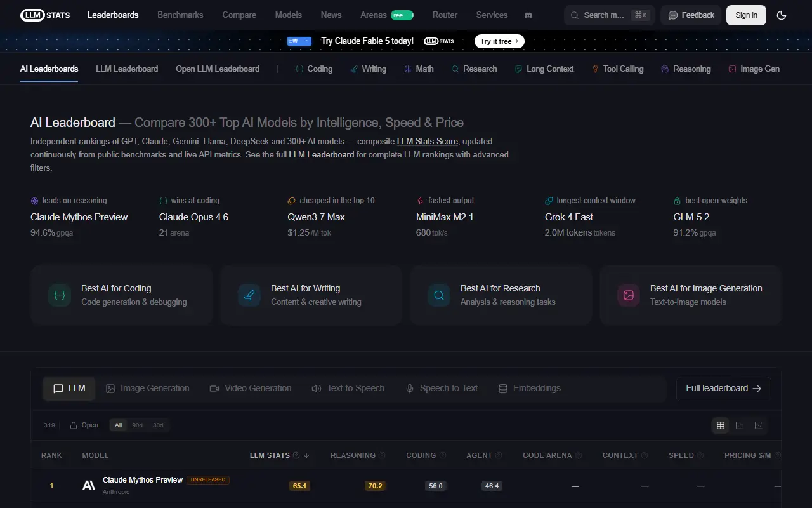The image size is (812, 508).
Task: Click the picture icon on Best AI for Image Generation card
Action: (x=629, y=295)
